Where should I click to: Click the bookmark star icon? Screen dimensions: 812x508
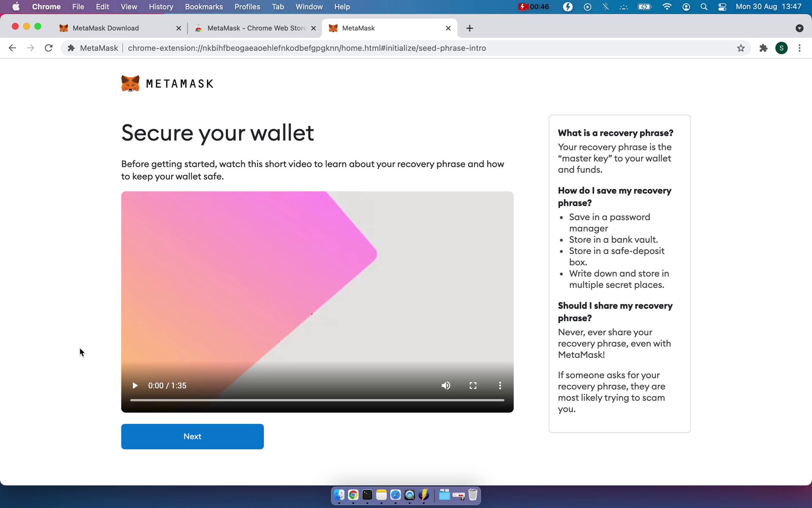pyautogui.click(x=741, y=48)
